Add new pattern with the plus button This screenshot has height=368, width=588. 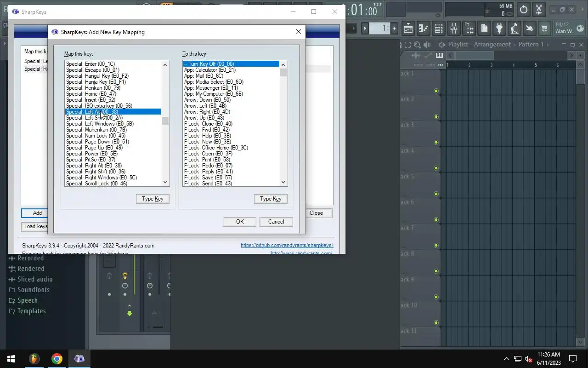(x=394, y=29)
